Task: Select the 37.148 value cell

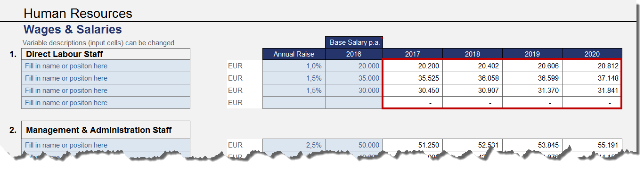Action: click(x=592, y=78)
